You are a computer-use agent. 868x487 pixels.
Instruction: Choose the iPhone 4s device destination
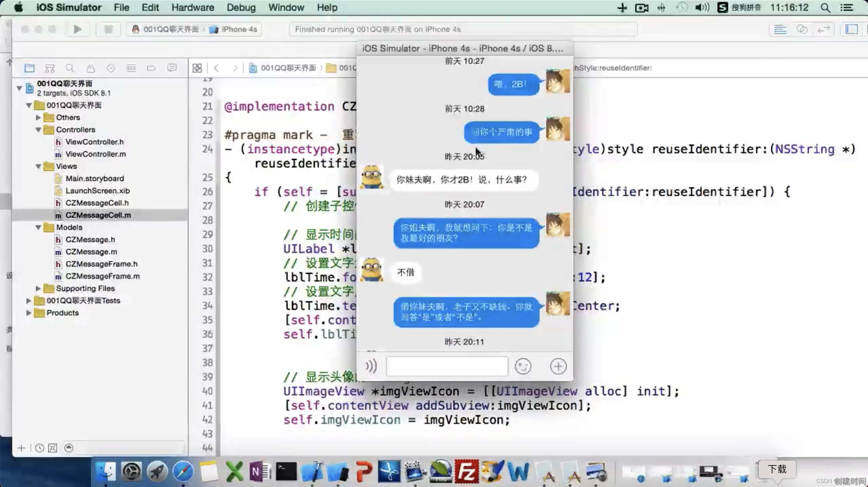(233, 30)
